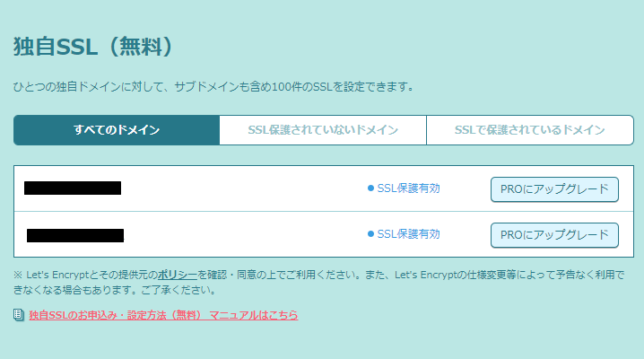Click the blue status dot in the bottom domain row
644x359 pixels.
(370, 234)
